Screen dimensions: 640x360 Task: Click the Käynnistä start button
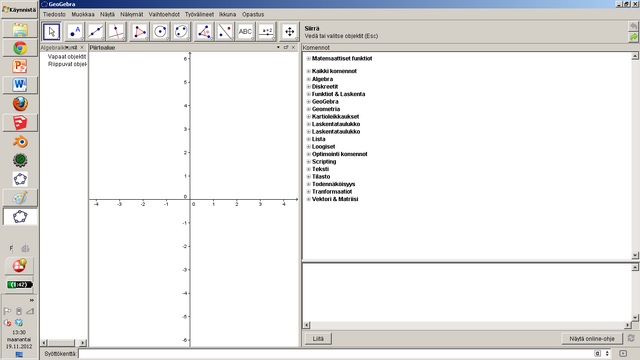pyautogui.click(x=19, y=10)
